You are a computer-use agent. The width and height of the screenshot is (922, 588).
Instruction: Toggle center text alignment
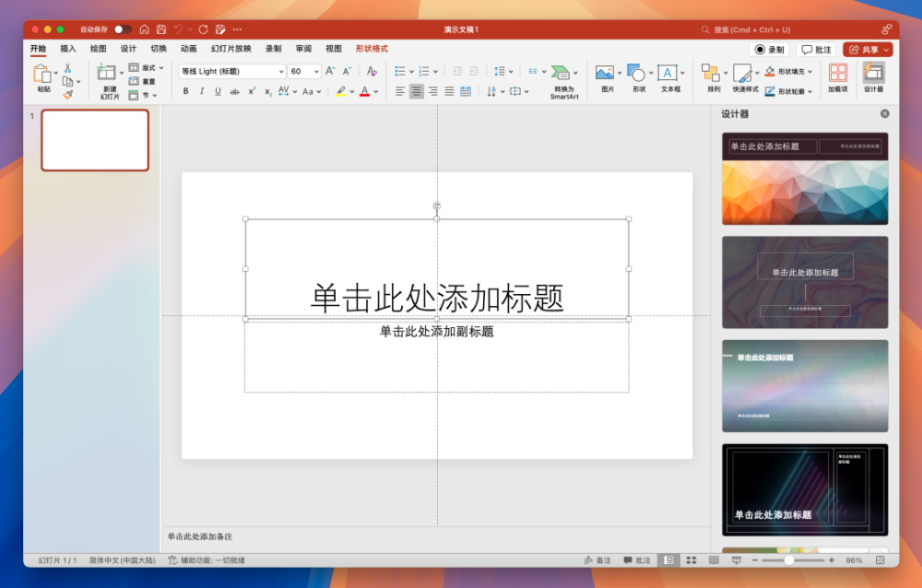[417, 91]
